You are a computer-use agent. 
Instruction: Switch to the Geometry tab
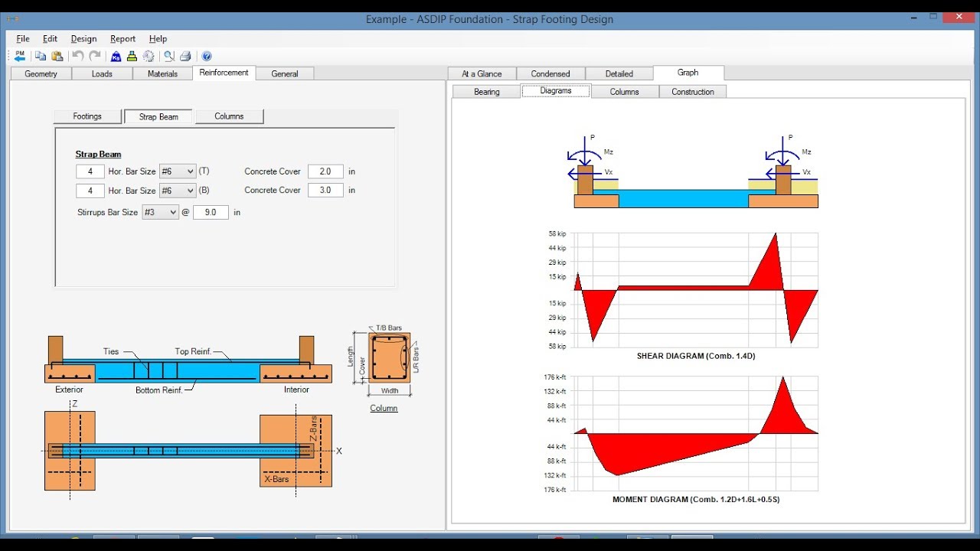[41, 73]
